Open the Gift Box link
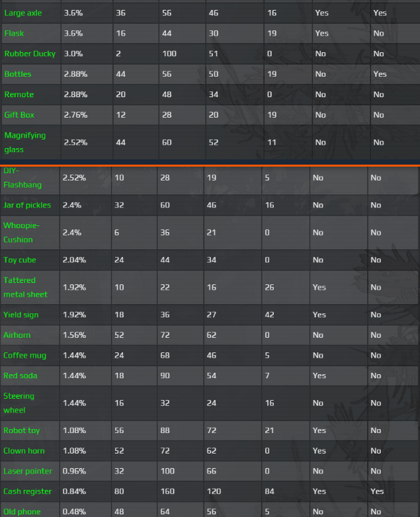Viewport: 420px width, 517px height. (19, 115)
